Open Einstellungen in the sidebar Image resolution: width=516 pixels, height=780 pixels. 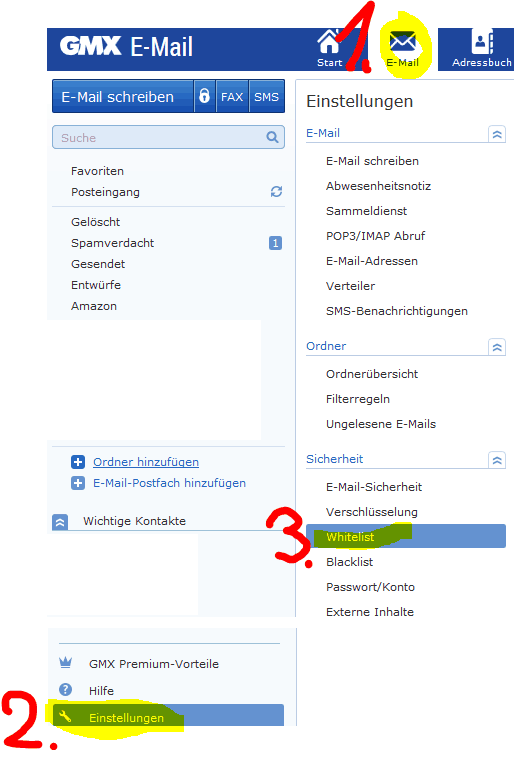(168, 715)
